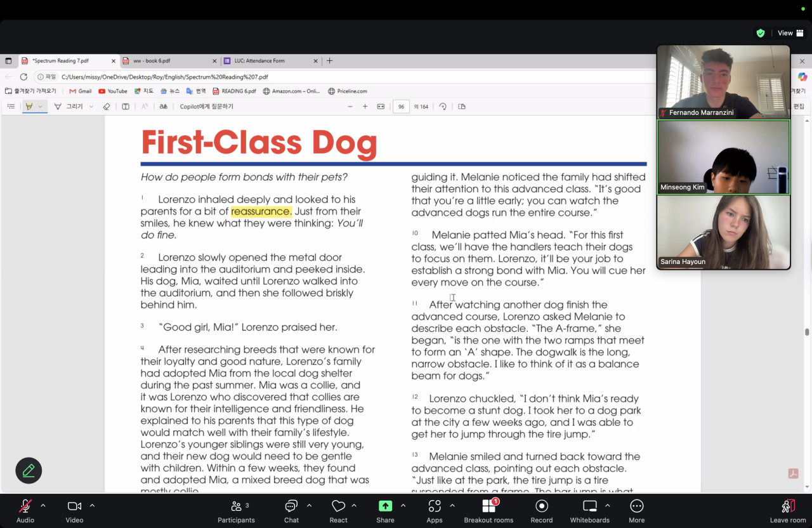Image resolution: width=812 pixels, height=528 pixels.
Task: Expand the arrow beside Apps
Action: click(x=452, y=506)
